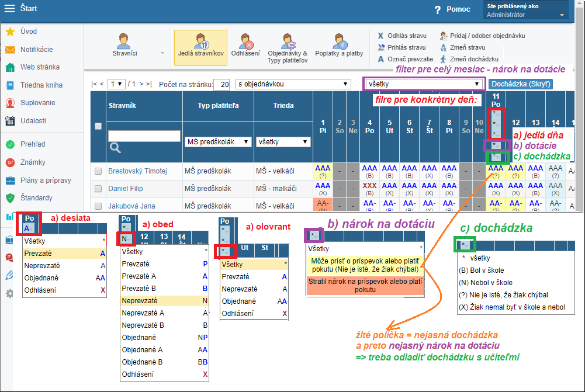The width and height of the screenshot is (585, 392).
Task: Click the Známky red icon
Action: coord(10,162)
